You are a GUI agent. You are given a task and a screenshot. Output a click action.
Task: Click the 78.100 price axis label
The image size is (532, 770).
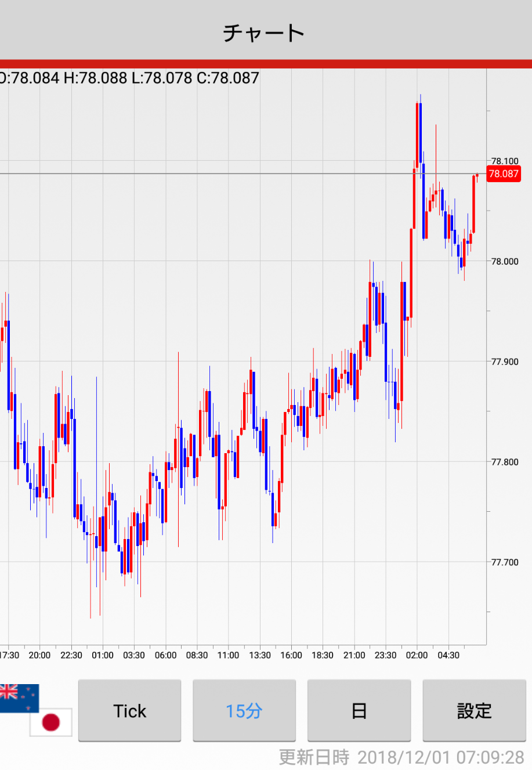point(504,161)
